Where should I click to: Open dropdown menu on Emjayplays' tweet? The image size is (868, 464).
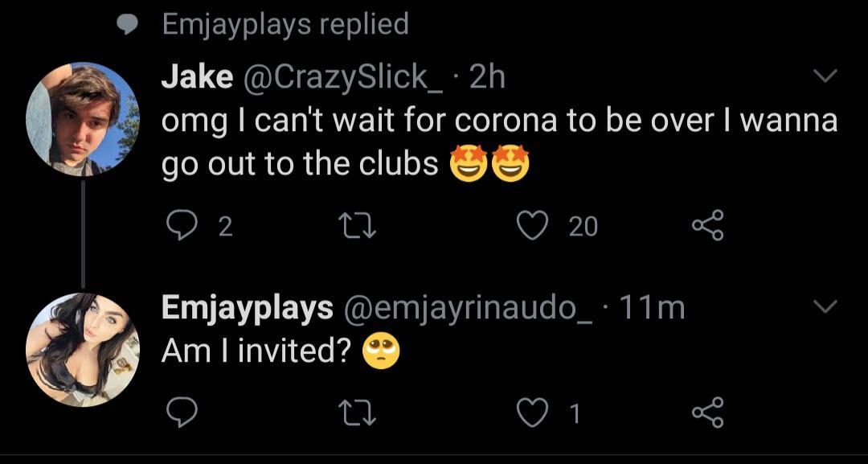click(x=825, y=306)
